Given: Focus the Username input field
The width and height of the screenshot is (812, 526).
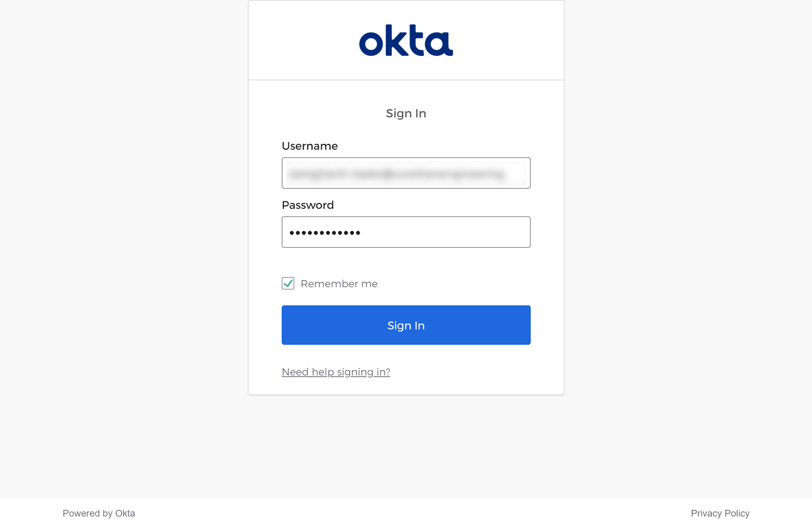Looking at the screenshot, I should [x=406, y=173].
